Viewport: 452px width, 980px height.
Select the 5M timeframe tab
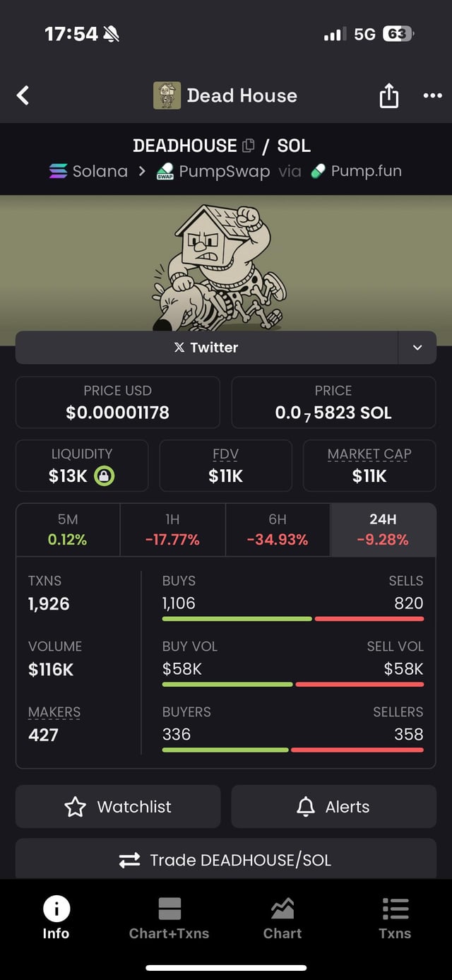68,530
